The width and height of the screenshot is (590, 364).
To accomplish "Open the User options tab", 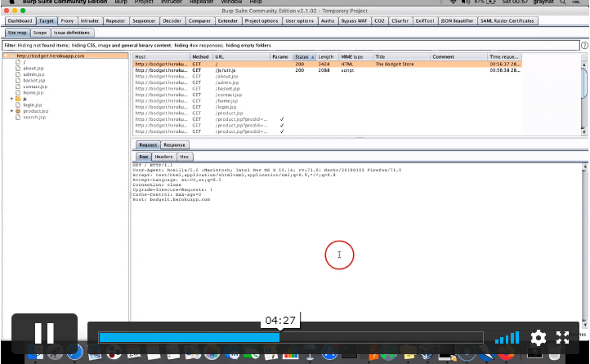I will (300, 21).
